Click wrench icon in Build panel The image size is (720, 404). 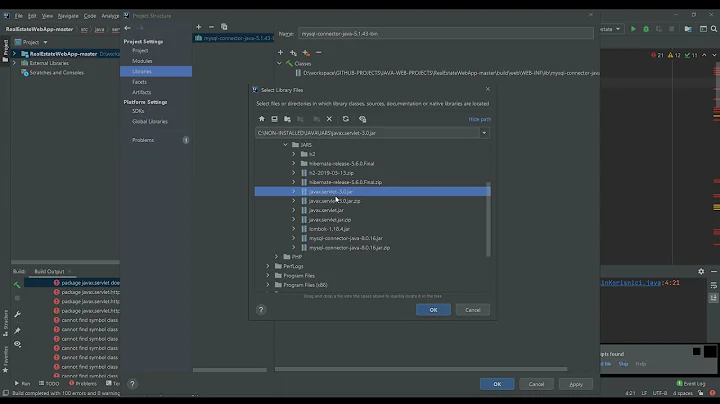(17, 314)
